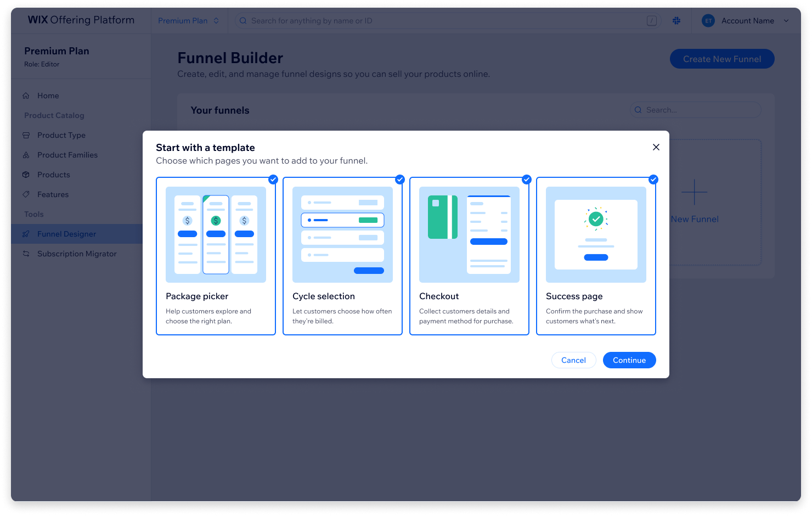Click Create New Funnel button
This screenshot has width=812, height=516.
[722, 59]
